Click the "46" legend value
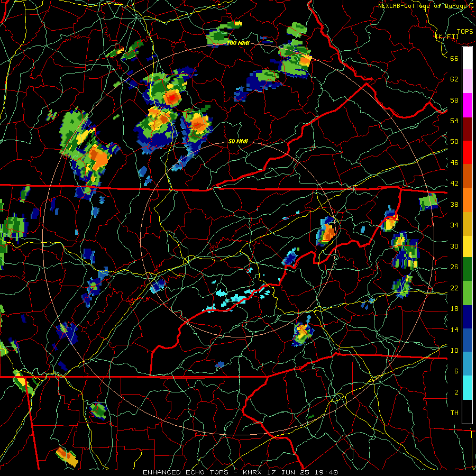Screen dimensions: 476x476 [x=454, y=163]
